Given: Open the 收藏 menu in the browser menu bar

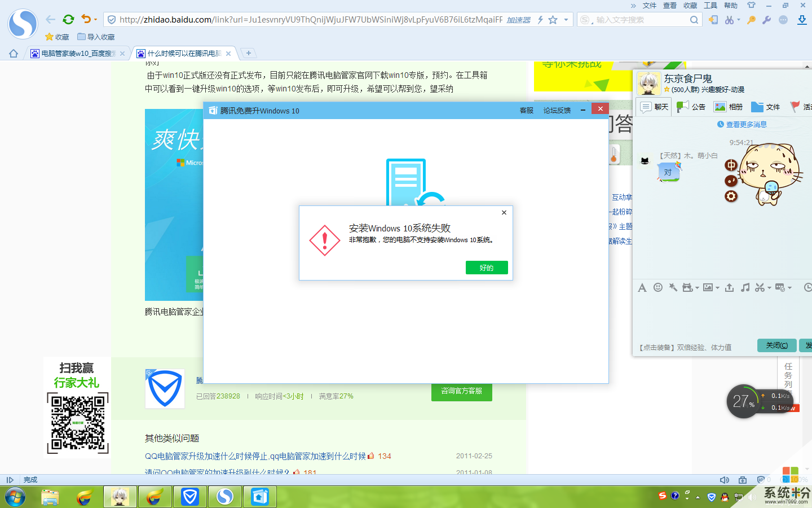Looking at the screenshot, I should pos(690,6).
